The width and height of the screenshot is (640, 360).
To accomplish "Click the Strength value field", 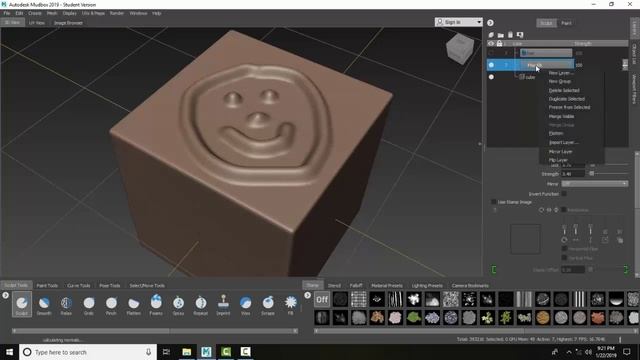I will pyautogui.click(x=573, y=174).
